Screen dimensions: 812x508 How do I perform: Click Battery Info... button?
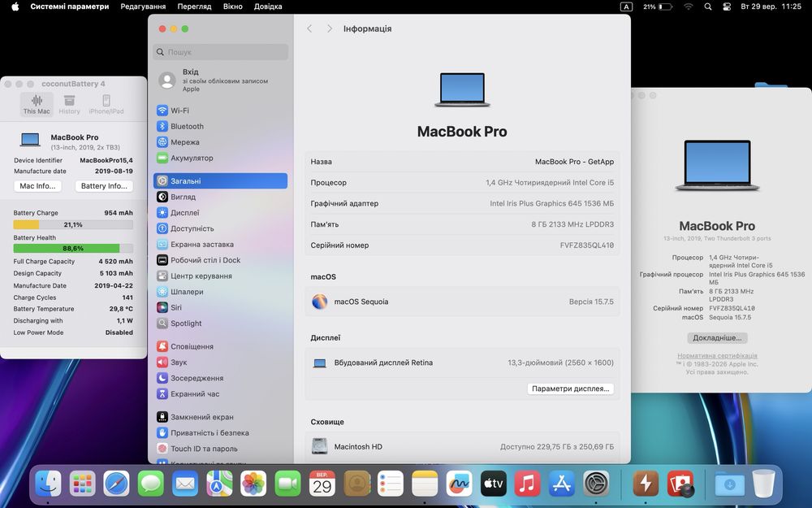[104, 186]
